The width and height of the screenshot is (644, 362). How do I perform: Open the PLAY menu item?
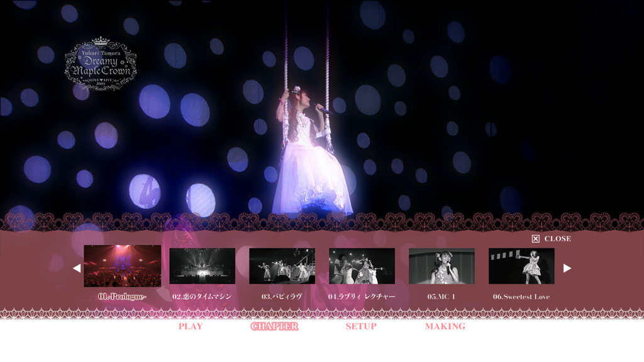coord(191,327)
